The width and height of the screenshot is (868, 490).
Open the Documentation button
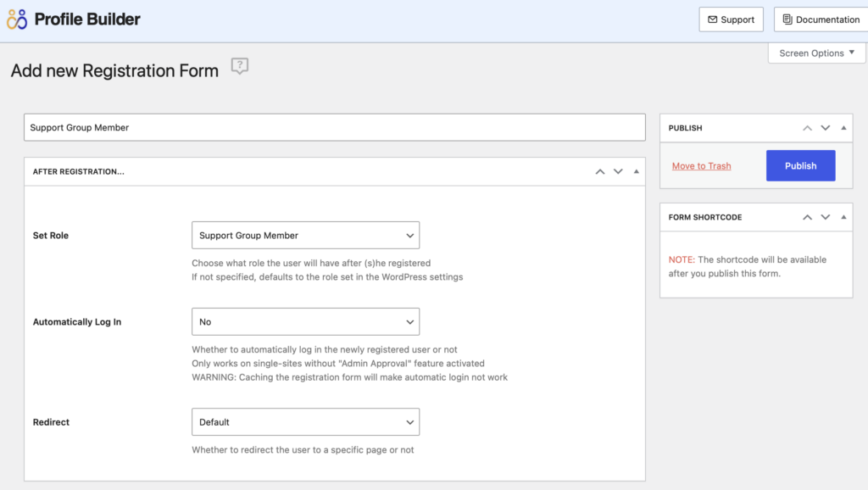click(821, 19)
